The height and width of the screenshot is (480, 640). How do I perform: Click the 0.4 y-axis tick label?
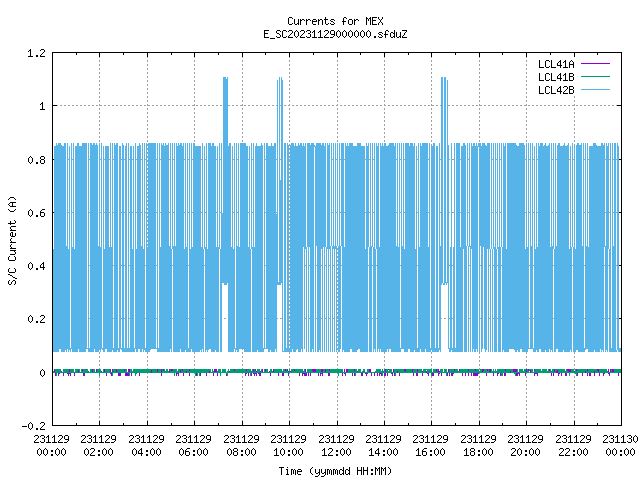[x=36, y=266]
